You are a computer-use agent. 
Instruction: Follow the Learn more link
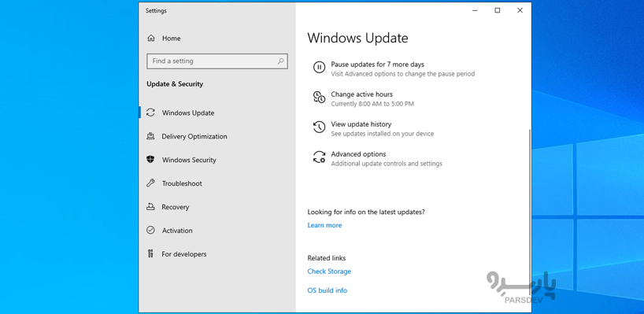click(x=324, y=225)
